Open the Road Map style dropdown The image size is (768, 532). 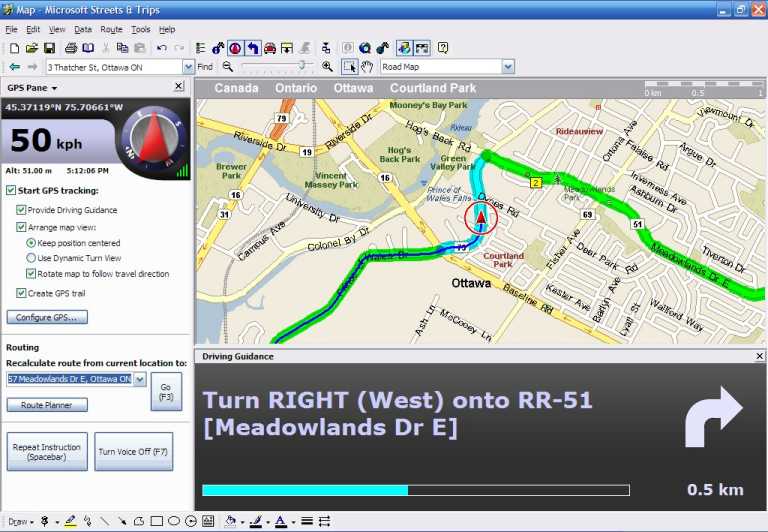[508, 67]
